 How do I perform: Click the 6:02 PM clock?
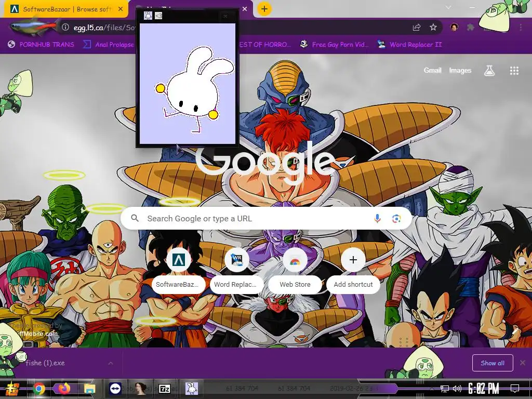(484, 389)
